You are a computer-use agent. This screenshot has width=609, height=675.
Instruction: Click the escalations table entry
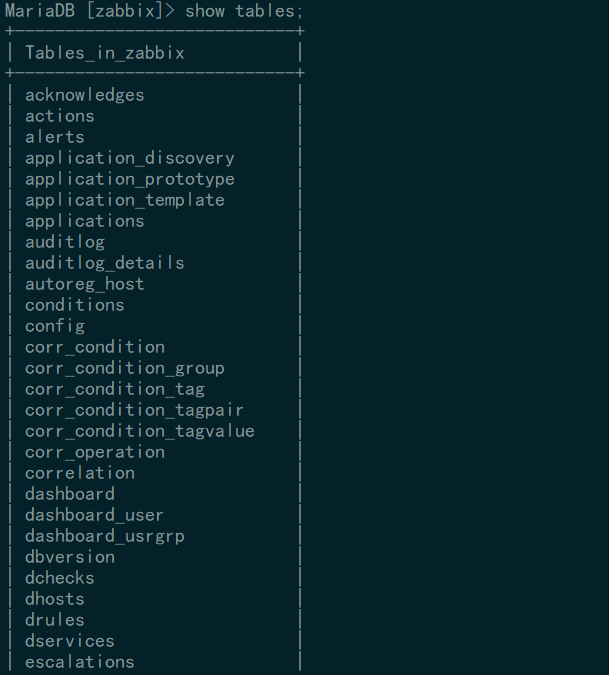pyautogui.click(x=80, y=662)
